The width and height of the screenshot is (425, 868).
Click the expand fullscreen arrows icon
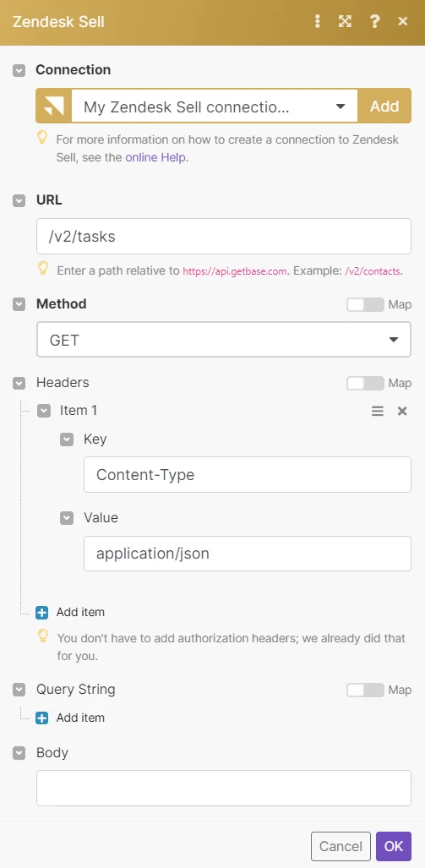click(345, 22)
